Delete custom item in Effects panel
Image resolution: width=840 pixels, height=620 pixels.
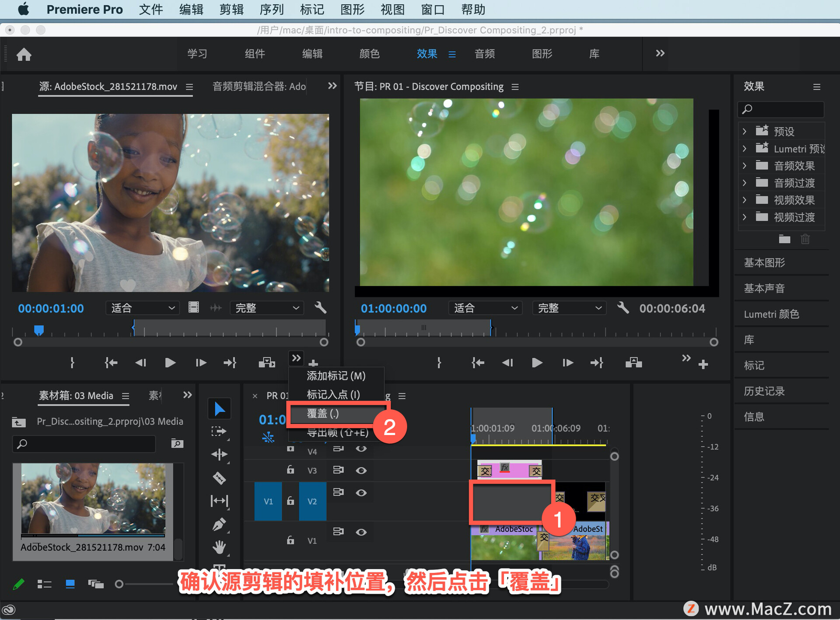pyautogui.click(x=805, y=239)
